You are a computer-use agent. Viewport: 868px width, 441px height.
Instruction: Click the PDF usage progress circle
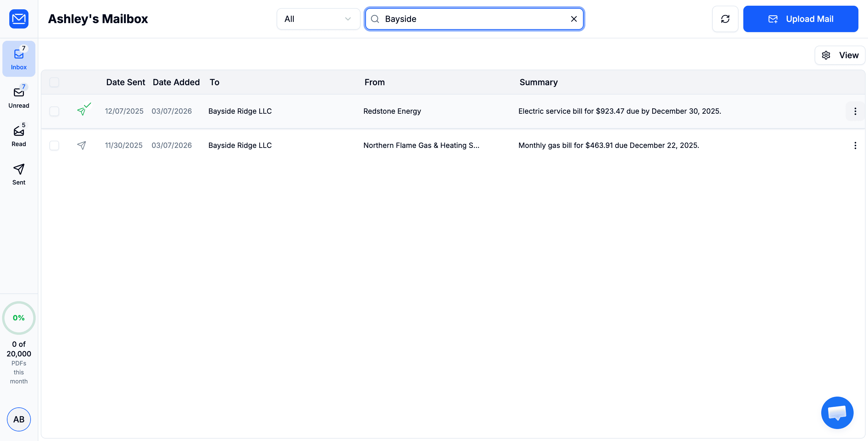[19, 317]
